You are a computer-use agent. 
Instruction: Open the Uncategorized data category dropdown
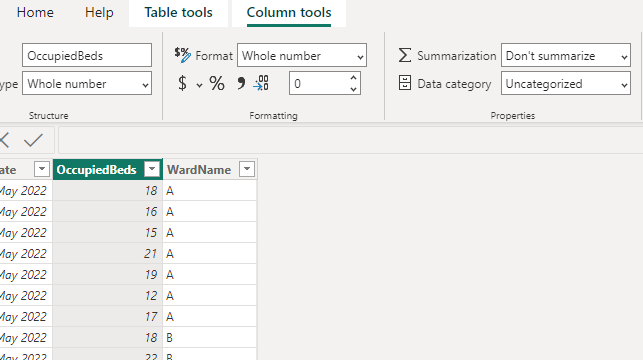coord(566,84)
